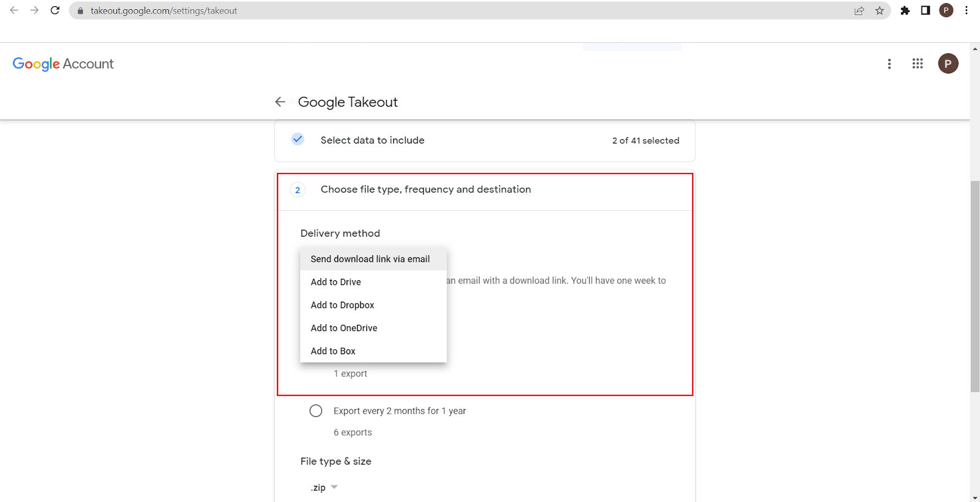
Task: Choose Add to Drive option
Action: 374,282
